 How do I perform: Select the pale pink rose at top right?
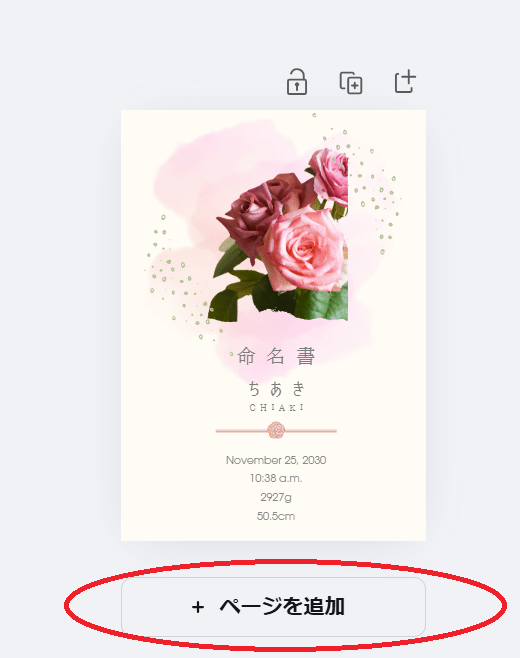coord(330,174)
